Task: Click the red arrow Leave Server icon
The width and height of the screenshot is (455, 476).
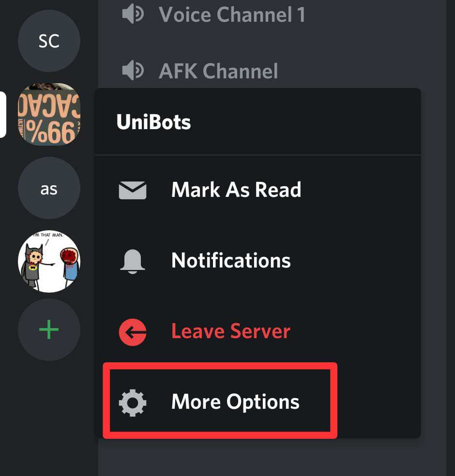Action: 133,332
